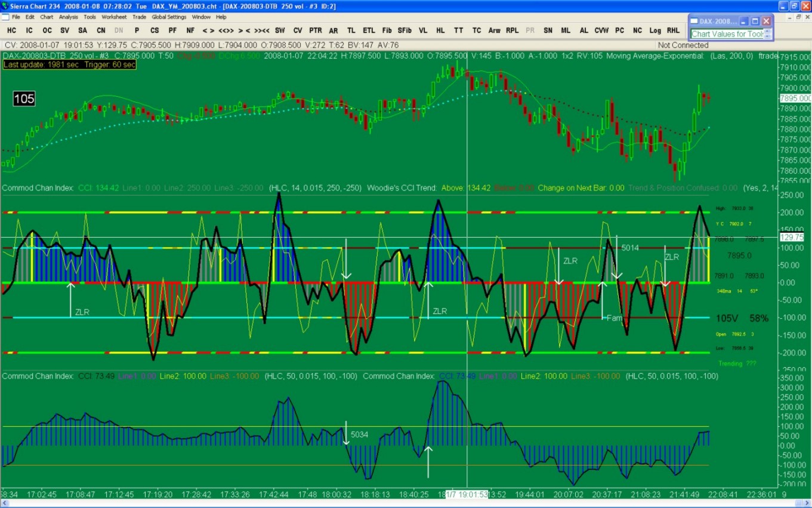Viewport: 812px width, 508px height.
Task: Select the Fib retracement tool
Action: 387,30
